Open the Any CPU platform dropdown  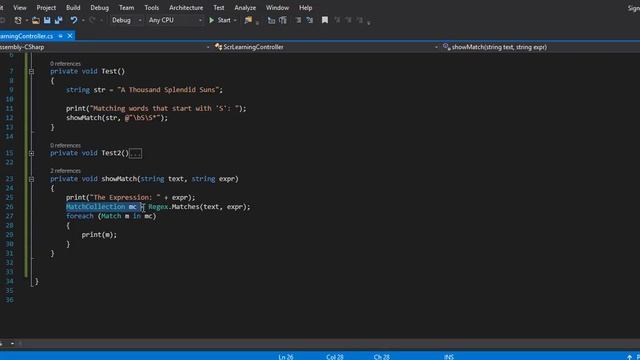coord(175,20)
